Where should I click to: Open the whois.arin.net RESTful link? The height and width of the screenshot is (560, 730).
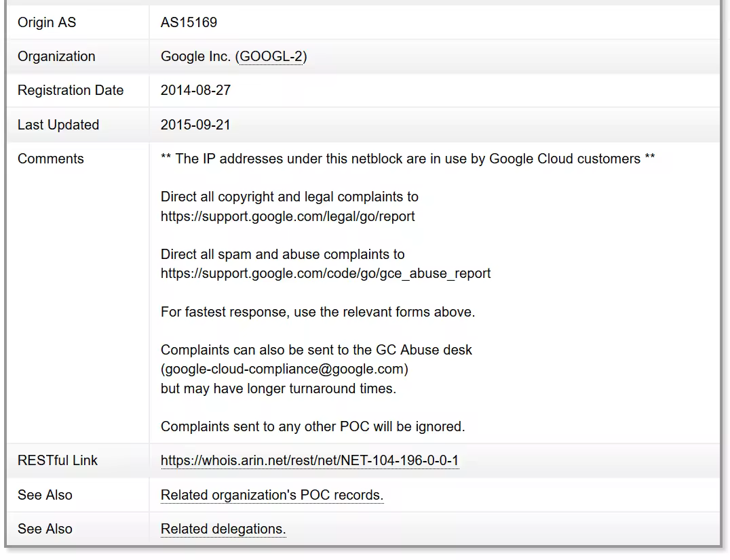tap(309, 460)
